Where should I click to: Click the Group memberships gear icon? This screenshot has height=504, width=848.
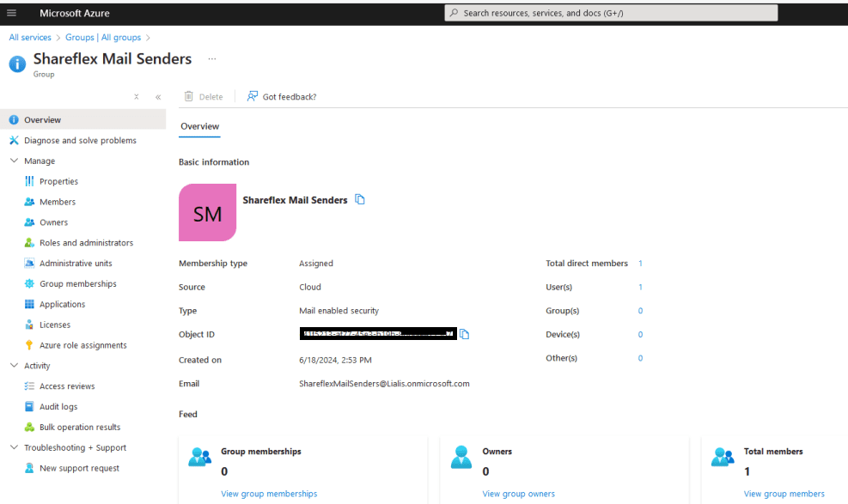coord(29,284)
